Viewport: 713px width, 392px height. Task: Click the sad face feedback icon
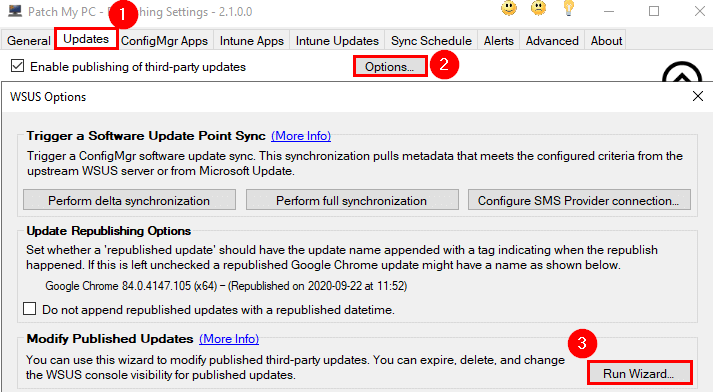tap(538, 8)
